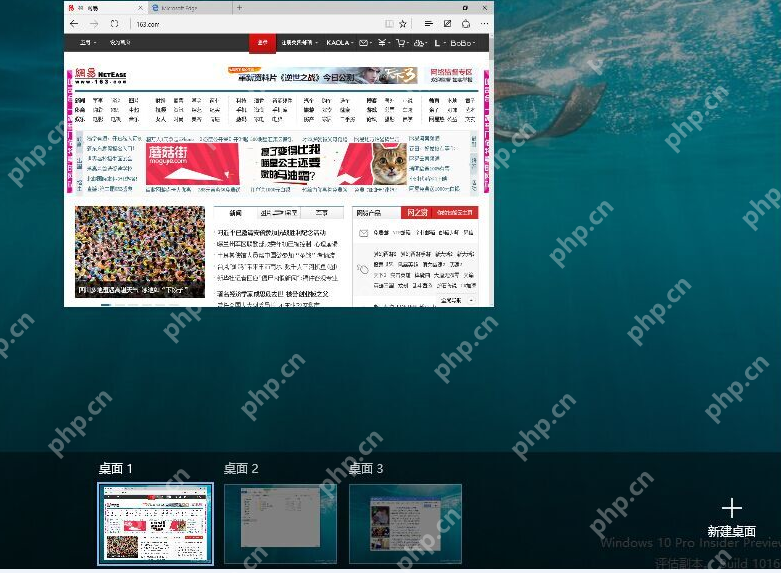Select first carousel indicator under photo

(x=106, y=304)
